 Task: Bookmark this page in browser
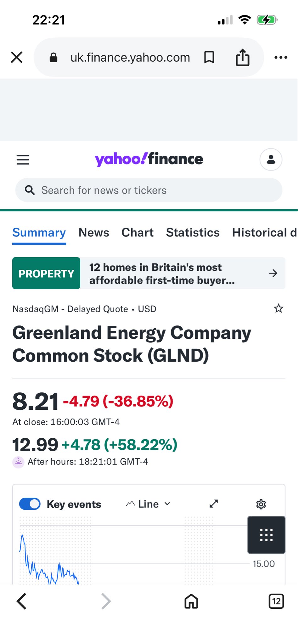tap(209, 58)
